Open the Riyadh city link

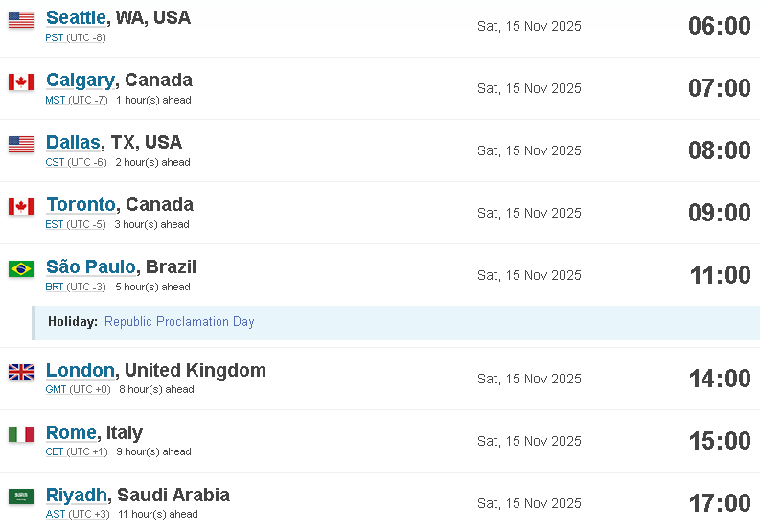point(77,496)
